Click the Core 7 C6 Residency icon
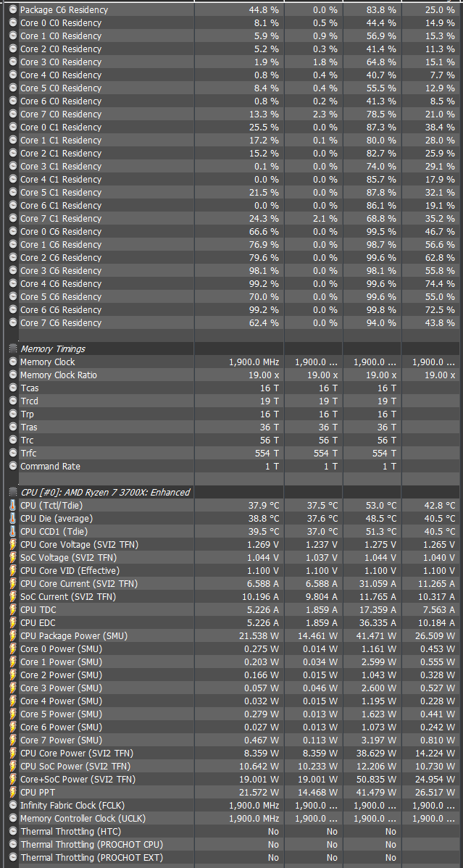The image size is (463, 868). 13,322
